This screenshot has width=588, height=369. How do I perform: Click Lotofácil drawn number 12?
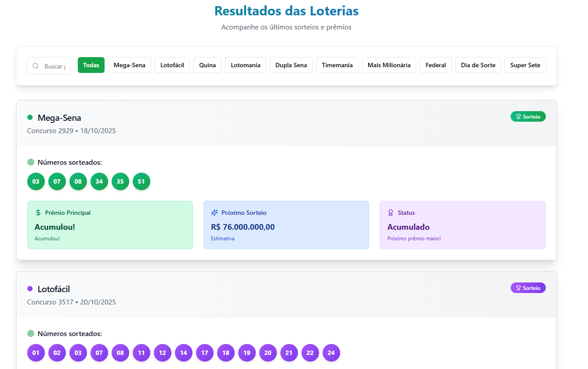pos(163,353)
